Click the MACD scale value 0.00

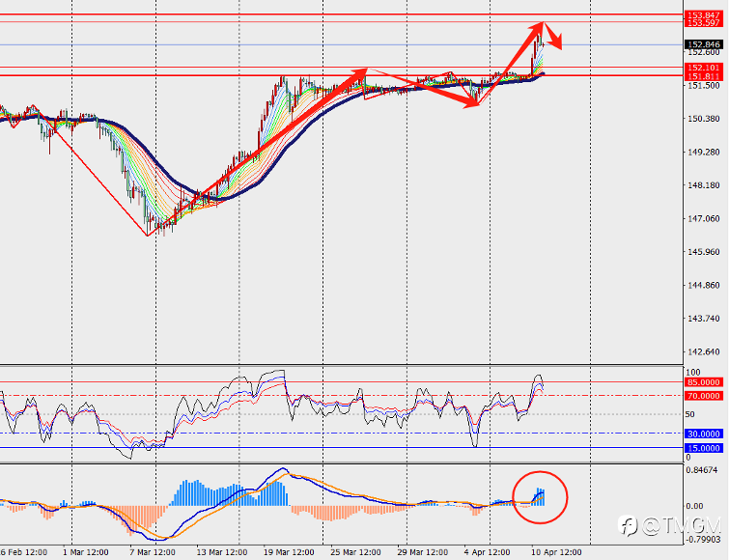(694, 506)
